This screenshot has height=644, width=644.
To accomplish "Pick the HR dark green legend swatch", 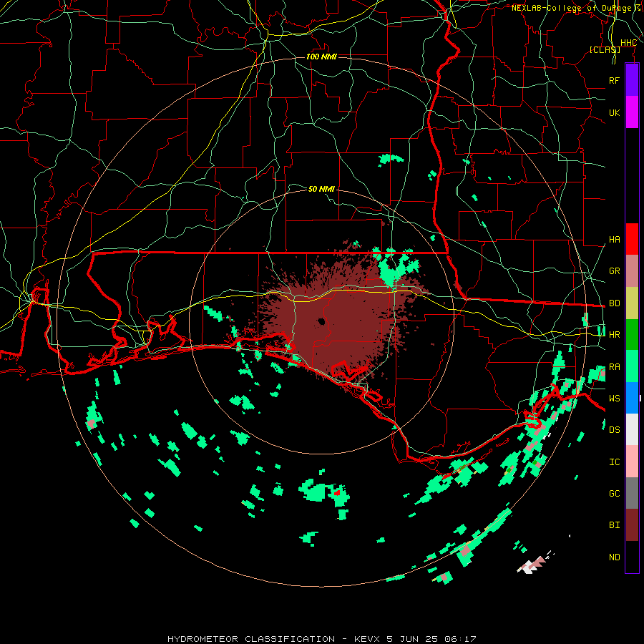I will pos(632,334).
